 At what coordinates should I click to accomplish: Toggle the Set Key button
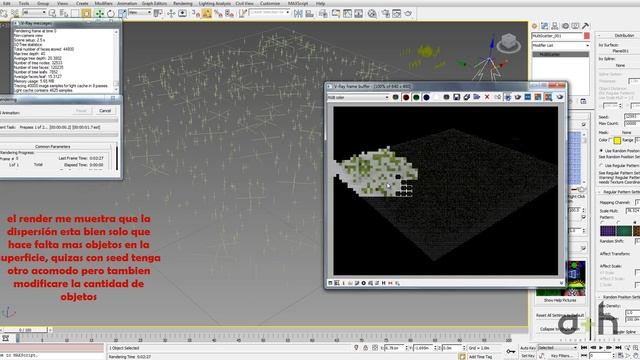click(x=527, y=356)
